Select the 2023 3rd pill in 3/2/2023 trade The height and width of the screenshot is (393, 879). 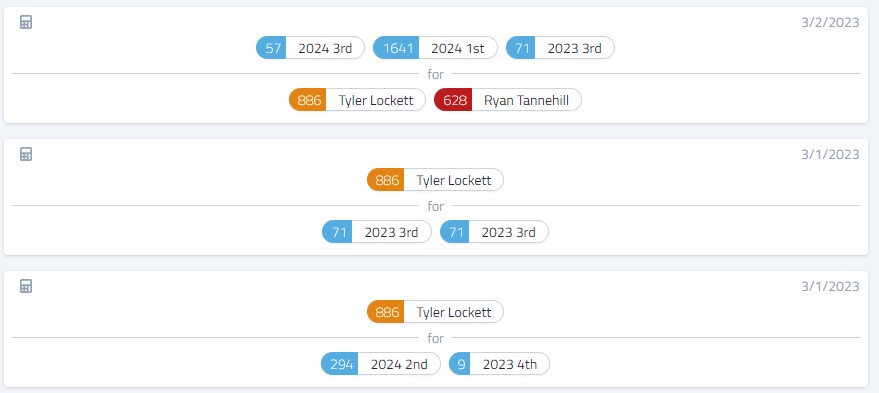(560, 48)
